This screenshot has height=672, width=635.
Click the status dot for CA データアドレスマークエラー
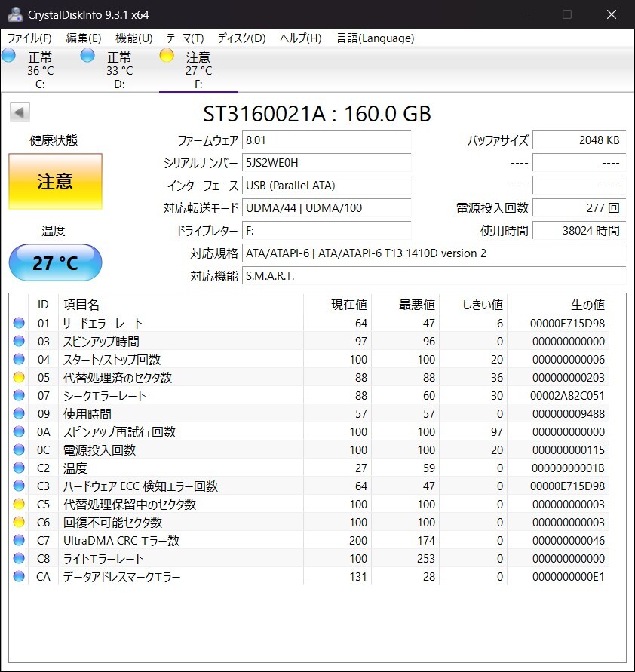pyautogui.click(x=19, y=576)
